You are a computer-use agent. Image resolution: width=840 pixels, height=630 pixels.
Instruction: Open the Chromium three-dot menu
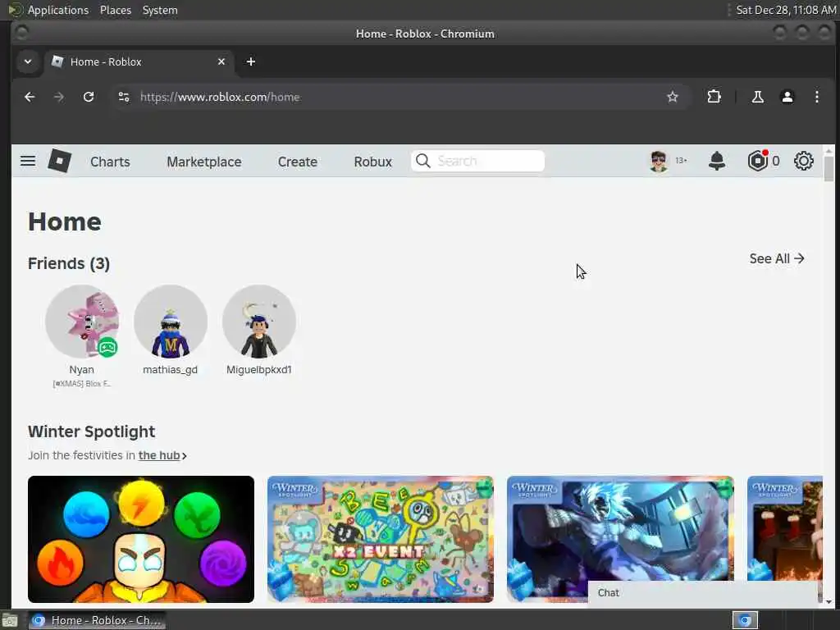click(816, 97)
